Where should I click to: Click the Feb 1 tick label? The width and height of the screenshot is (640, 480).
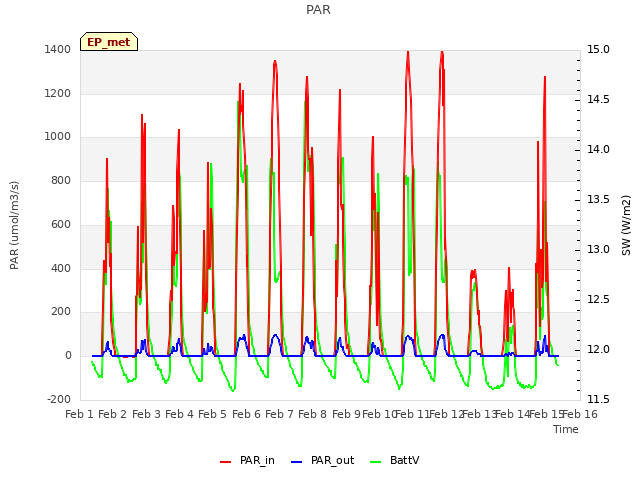(80, 414)
